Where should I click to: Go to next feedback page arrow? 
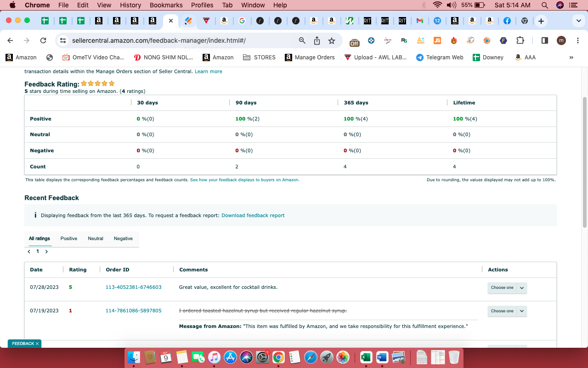46,252
